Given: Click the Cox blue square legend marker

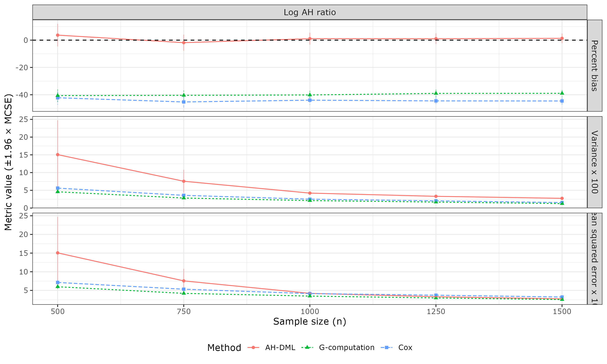Looking at the screenshot, I should click(x=386, y=347).
